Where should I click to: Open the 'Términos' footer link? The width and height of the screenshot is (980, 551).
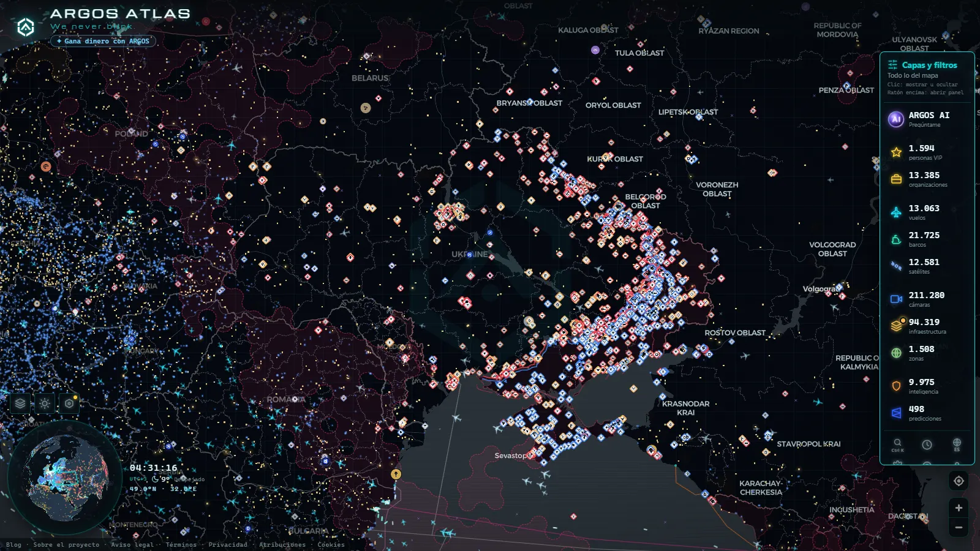(x=181, y=544)
